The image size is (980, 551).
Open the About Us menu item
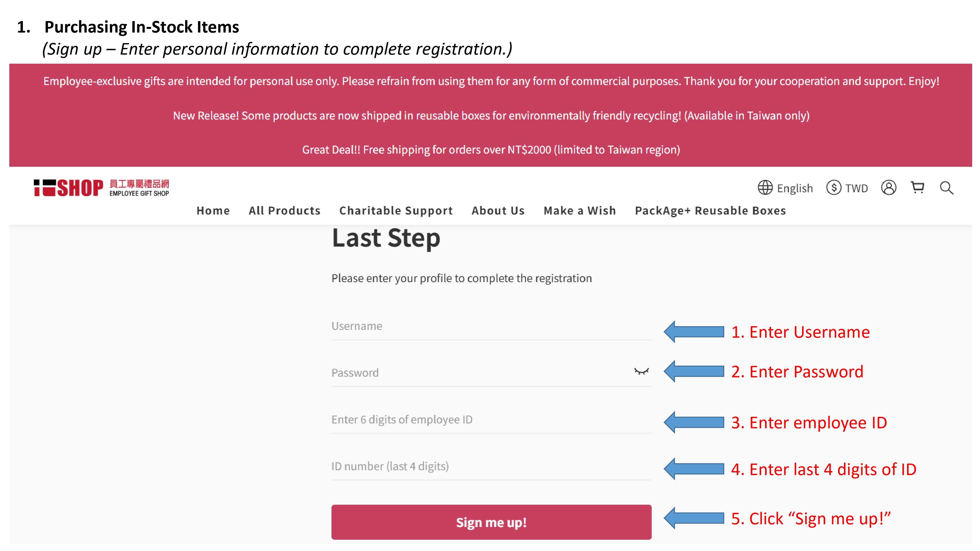[x=498, y=210]
